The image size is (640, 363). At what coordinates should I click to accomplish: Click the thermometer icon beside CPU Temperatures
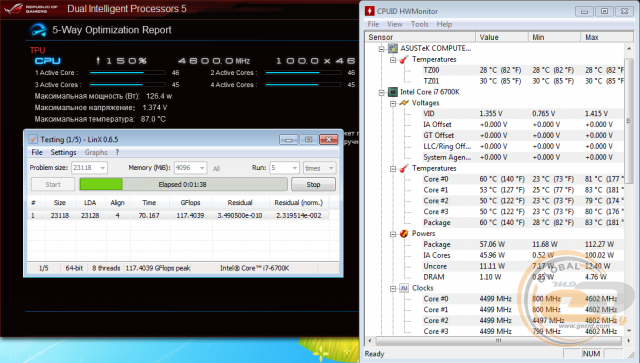point(404,168)
